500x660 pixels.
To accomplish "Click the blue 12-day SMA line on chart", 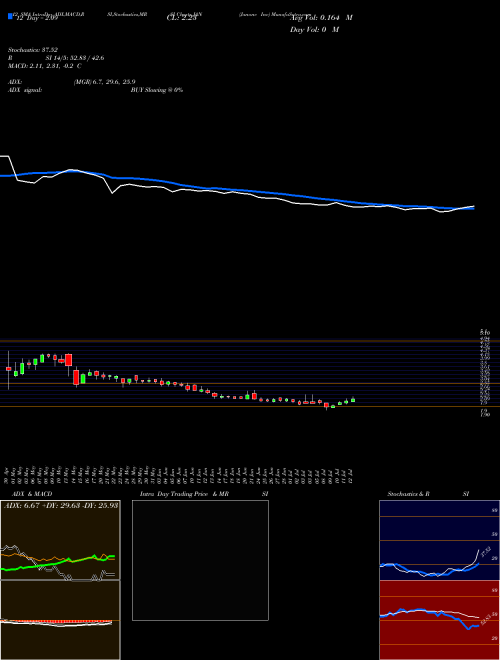I will click(236, 190).
